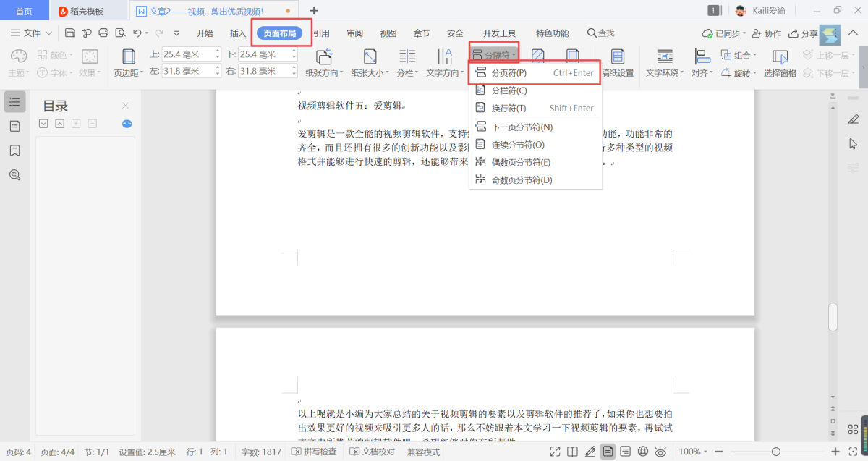
Task: Click the Undo arrow icon
Action: [x=137, y=33]
